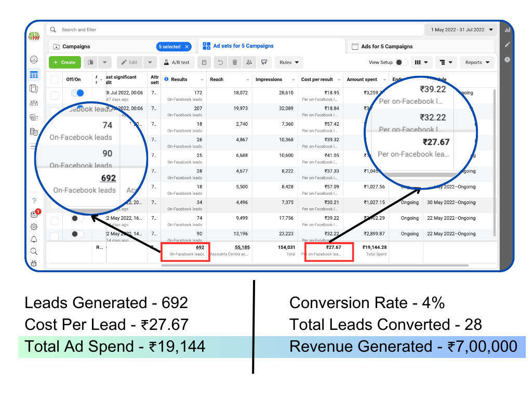Click the duplicate icon next to Create
The width and height of the screenshot is (532, 399).
[91, 62]
